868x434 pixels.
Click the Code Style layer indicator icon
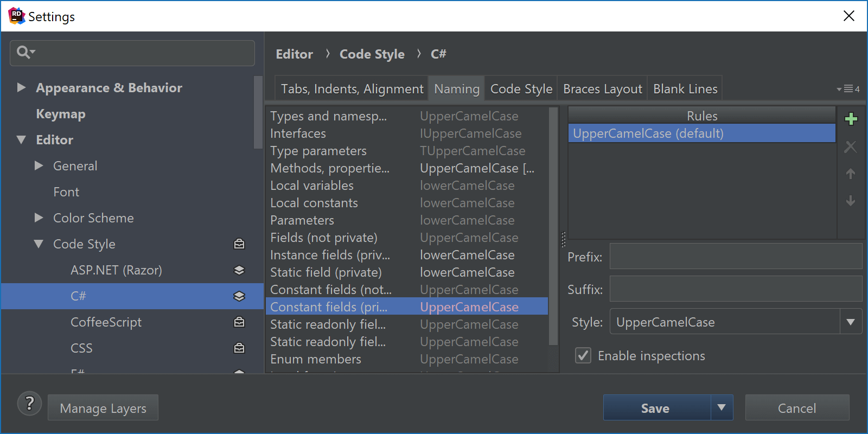point(239,244)
